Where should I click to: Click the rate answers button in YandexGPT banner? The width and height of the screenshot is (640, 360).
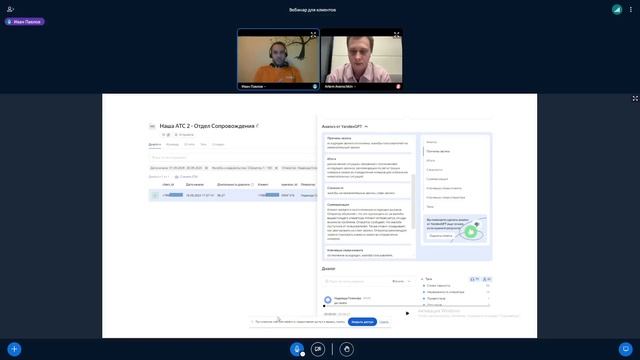pos(441,236)
